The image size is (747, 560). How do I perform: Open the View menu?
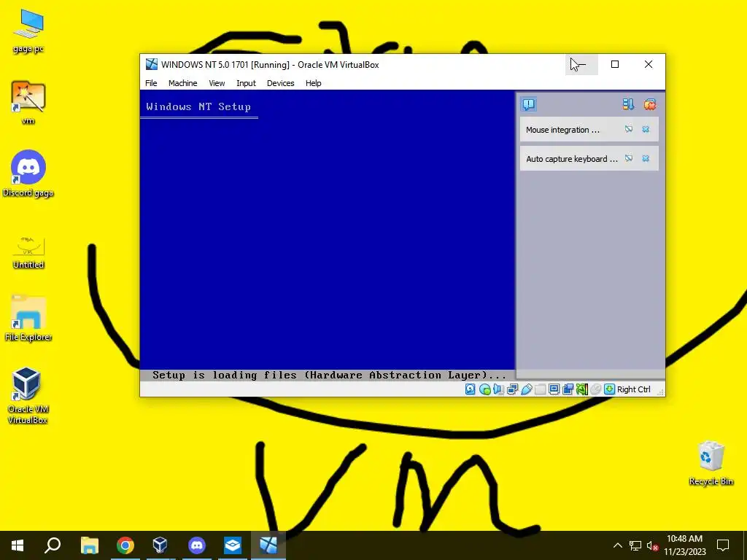pos(217,83)
